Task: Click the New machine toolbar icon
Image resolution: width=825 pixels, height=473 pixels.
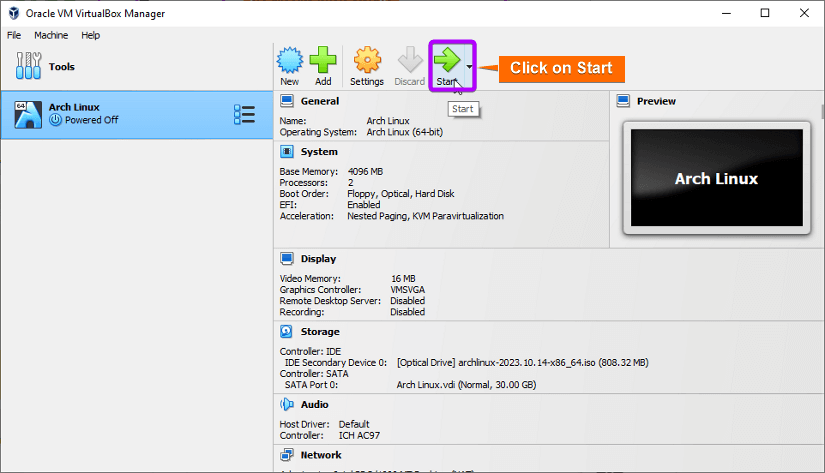Action: pos(289,59)
